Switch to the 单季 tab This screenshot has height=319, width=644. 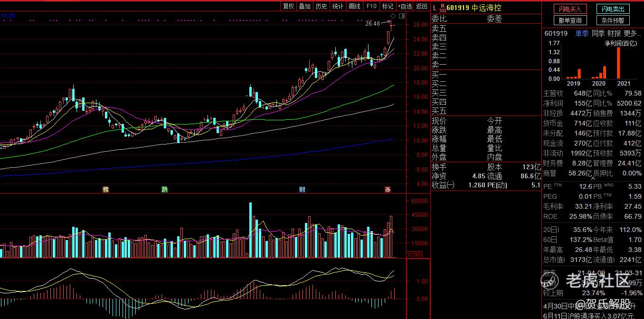[582, 33]
